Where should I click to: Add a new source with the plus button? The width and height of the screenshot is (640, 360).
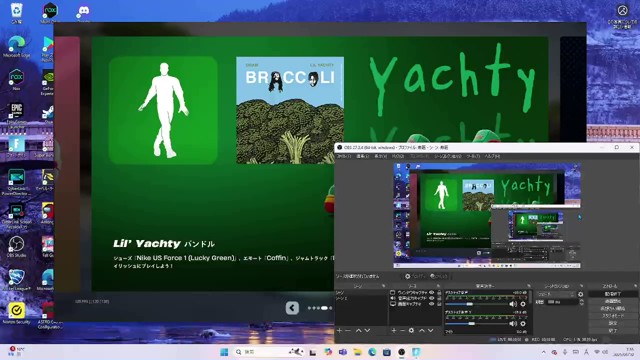pyautogui.click(x=394, y=330)
